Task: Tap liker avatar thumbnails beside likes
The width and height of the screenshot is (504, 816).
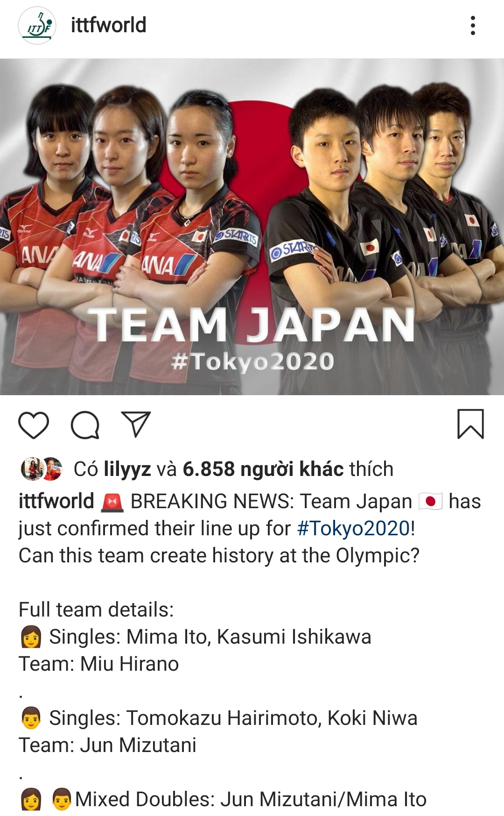Action: 42,469
